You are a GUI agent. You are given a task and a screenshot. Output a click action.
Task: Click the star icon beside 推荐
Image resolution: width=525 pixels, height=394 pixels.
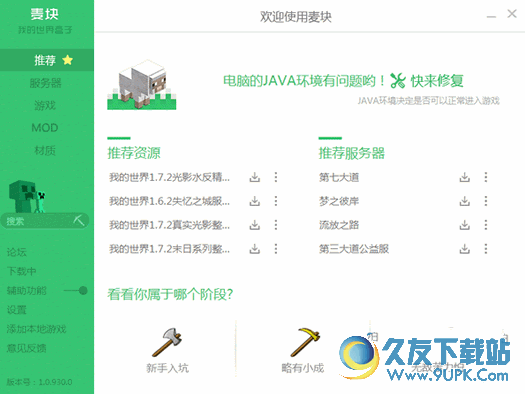[x=68, y=60]
